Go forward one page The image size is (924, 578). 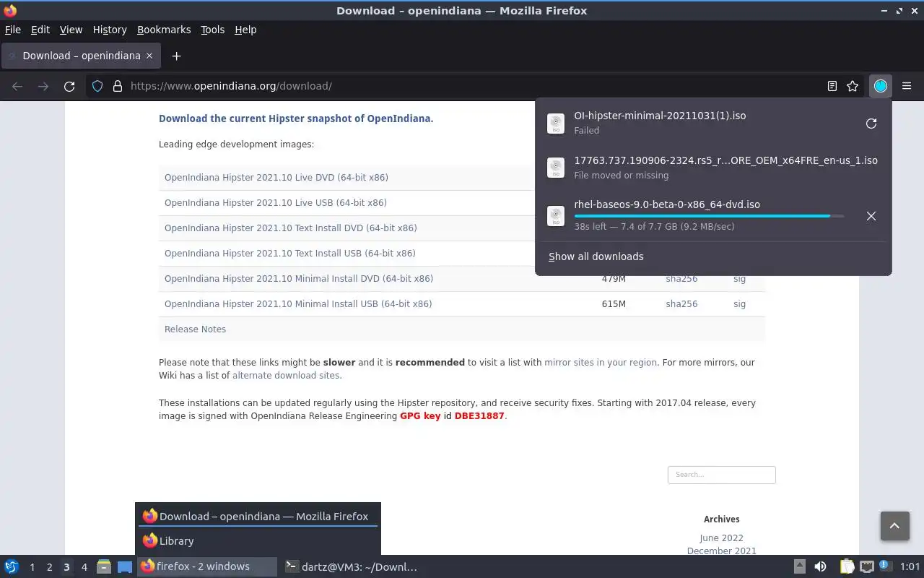[x=43, y=86]
